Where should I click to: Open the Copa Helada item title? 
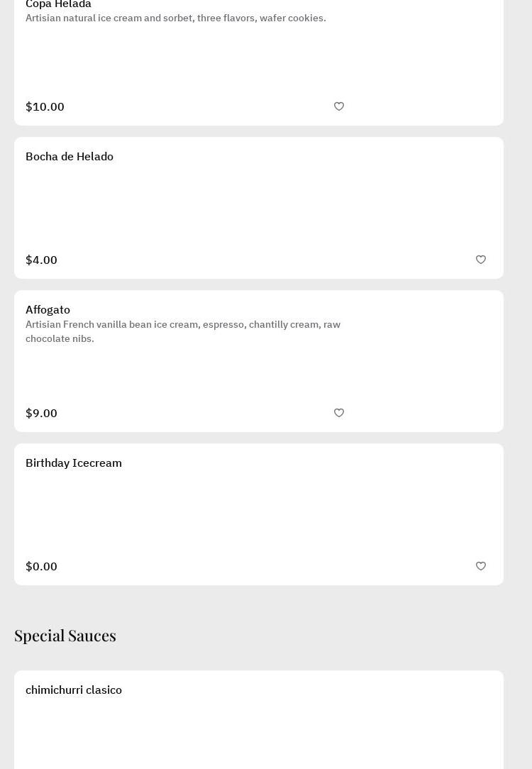pyautogui.click(x=58, y=4)
